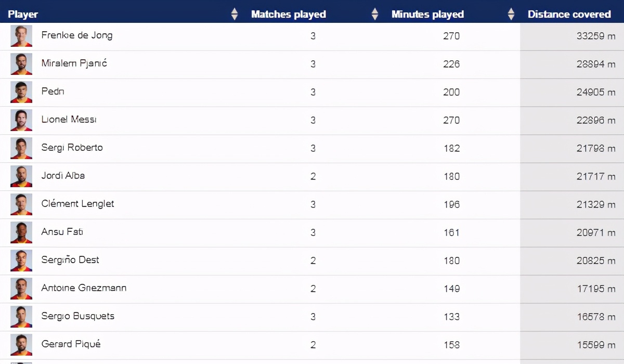Click Pedri's portrait thumbnail

[21, 92]
